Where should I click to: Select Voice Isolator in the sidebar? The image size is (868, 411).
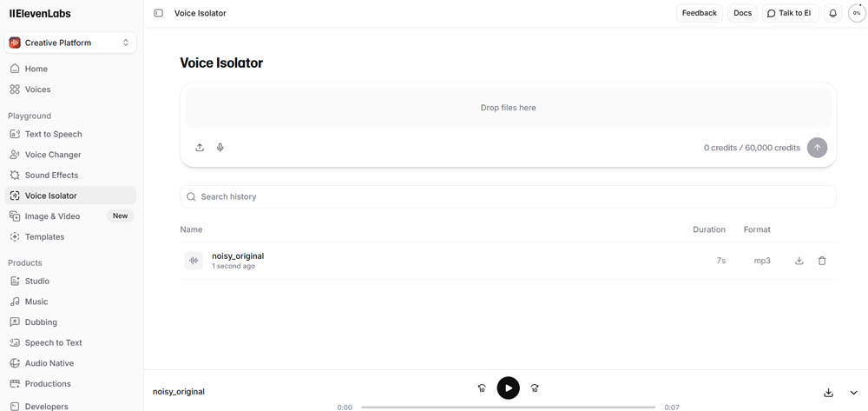70,196
